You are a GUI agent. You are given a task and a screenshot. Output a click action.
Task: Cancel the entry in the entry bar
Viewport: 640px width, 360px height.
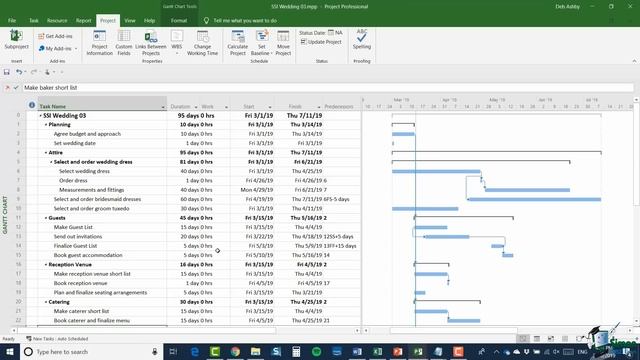click(7, 88)
